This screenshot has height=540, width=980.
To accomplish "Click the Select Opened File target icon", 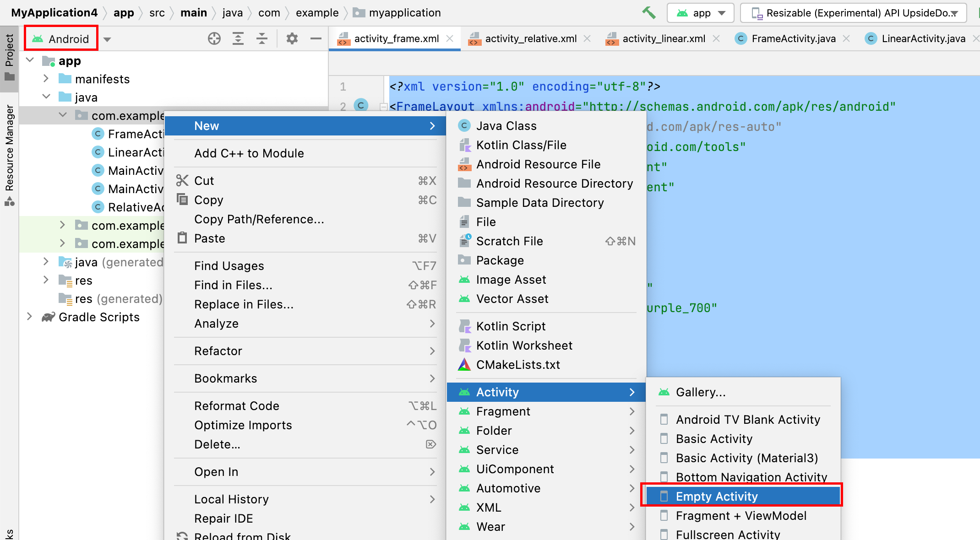I will 214,39.
